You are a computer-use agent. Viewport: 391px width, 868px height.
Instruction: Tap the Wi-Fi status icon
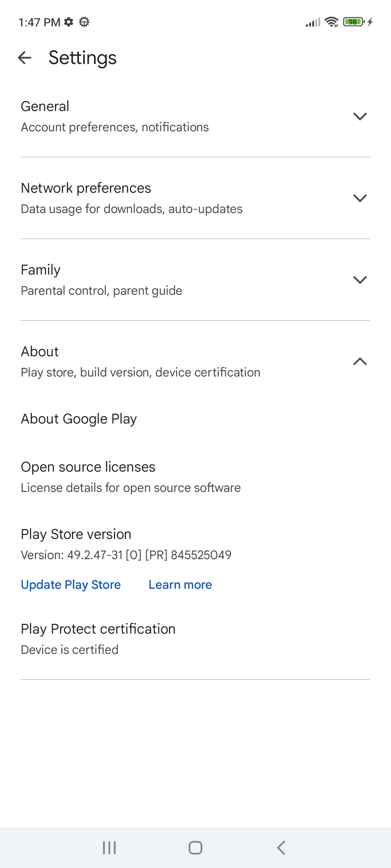(331, 22)
